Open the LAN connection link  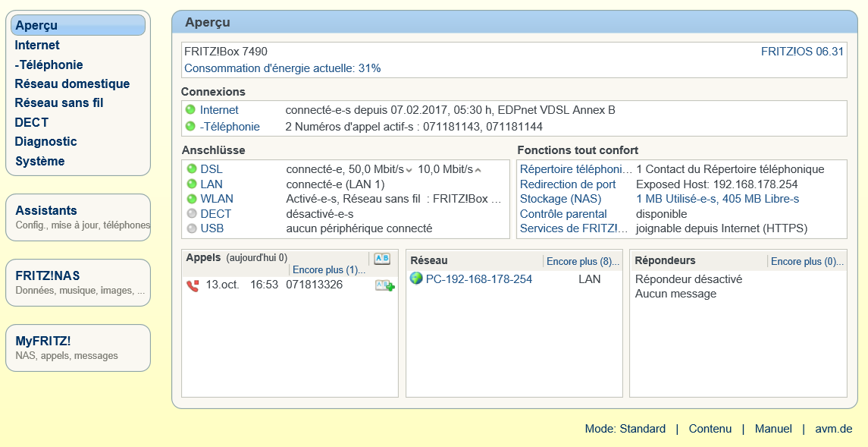(212, 184)
